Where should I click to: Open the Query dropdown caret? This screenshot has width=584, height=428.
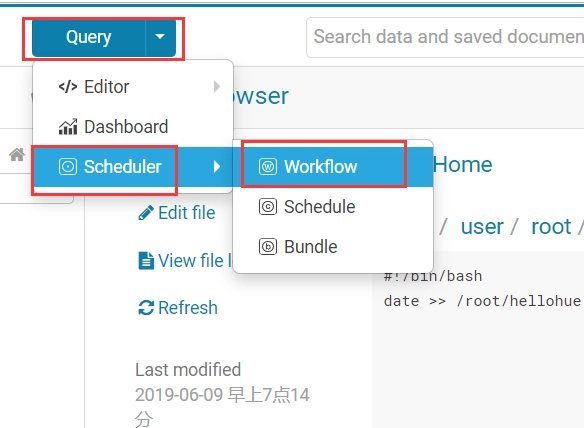tap(160, 37)
